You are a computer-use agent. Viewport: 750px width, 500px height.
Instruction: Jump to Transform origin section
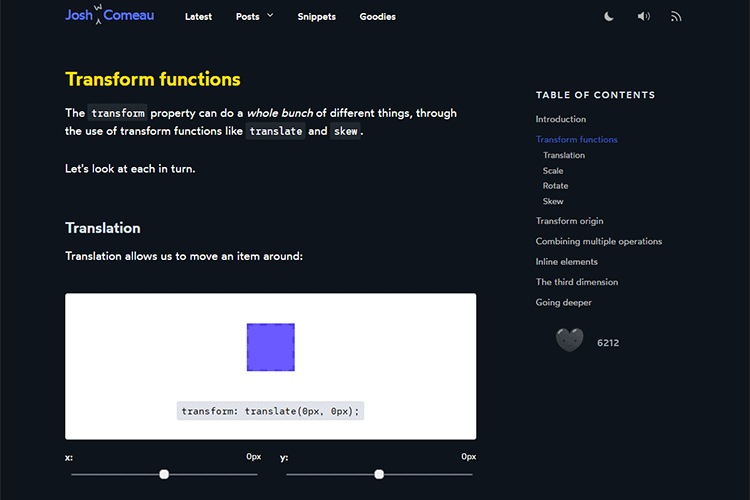click(569, 221)
